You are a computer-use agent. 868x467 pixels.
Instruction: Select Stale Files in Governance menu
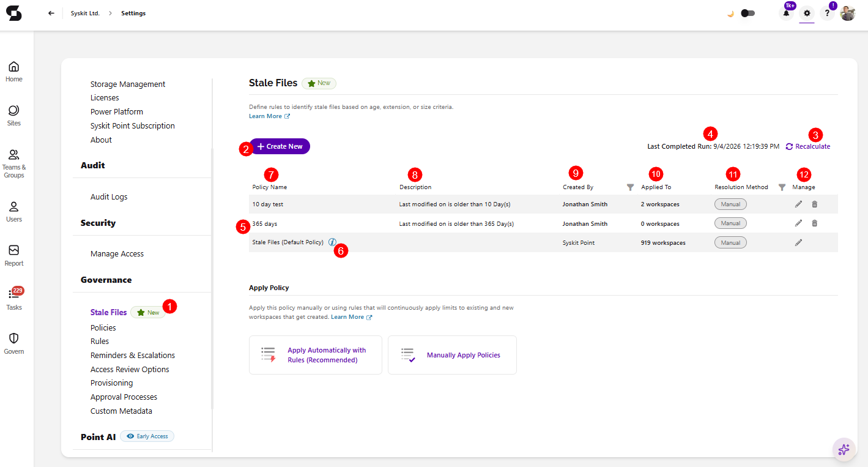click(109, 312)
